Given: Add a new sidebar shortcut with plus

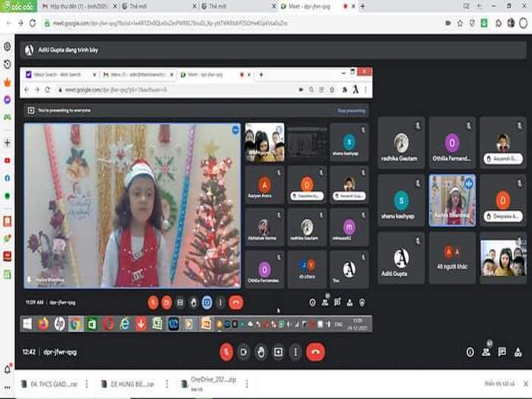Looking at the screenshot, I should coord(7,143).
